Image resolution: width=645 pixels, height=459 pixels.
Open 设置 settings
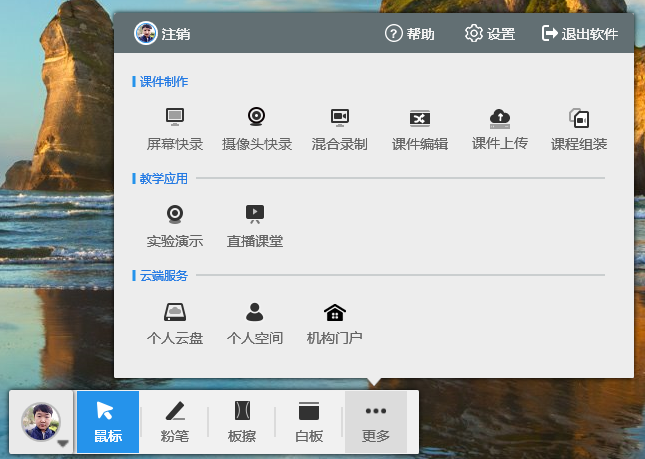tap(490, 34)
